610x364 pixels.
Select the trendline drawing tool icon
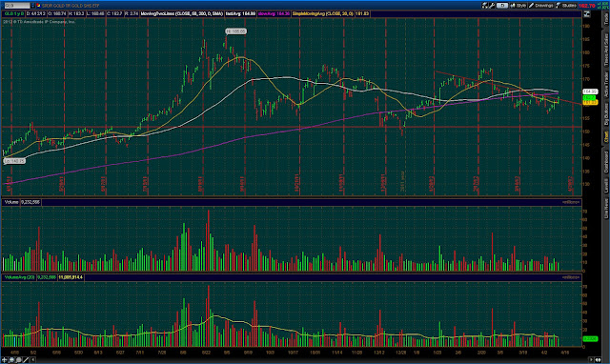click(26, 360)
